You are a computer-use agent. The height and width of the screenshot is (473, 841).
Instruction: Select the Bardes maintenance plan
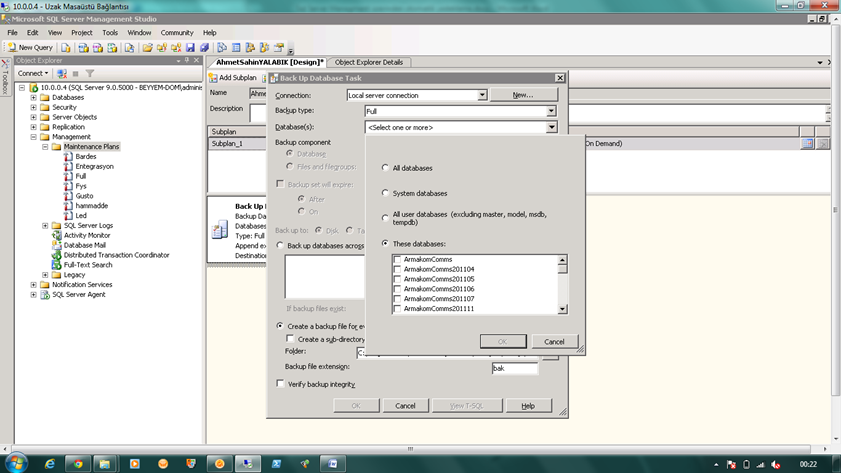[x=85, y=157]
